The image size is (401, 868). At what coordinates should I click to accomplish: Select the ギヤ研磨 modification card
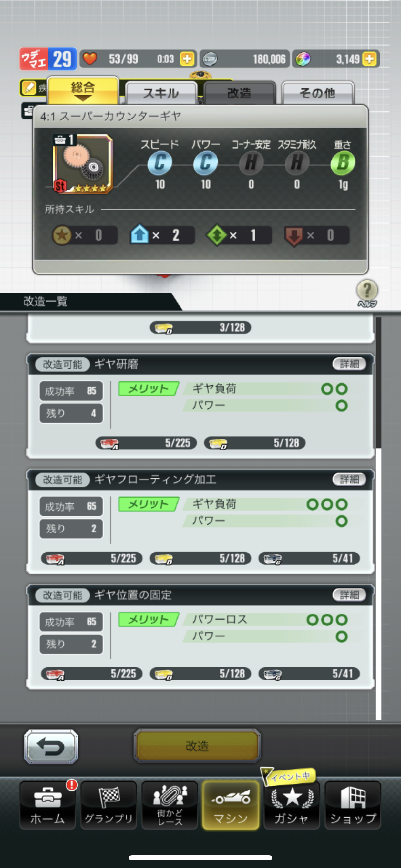(200, 406)
